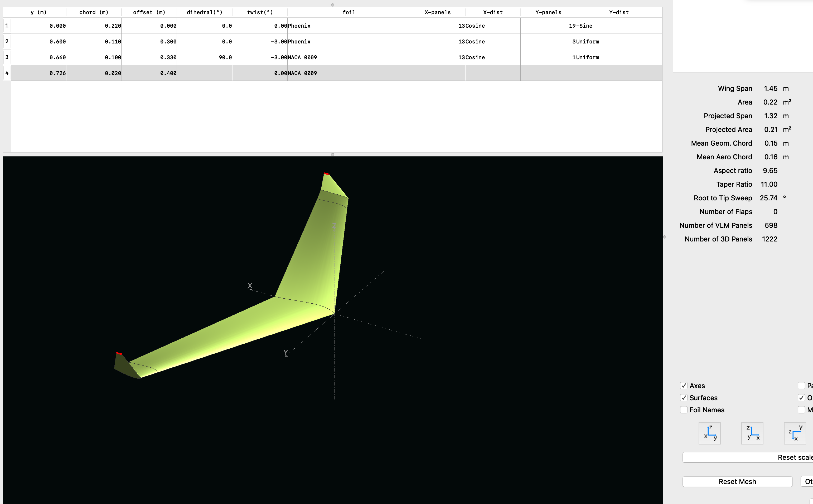
Task: Click the front view icon (Z-Y axes)
Action: point(709,433)
